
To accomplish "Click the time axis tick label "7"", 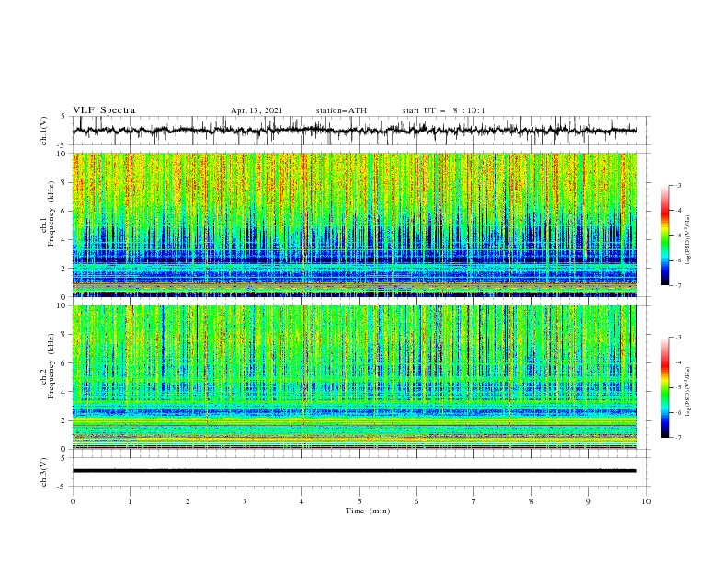I will coord(474,501).
